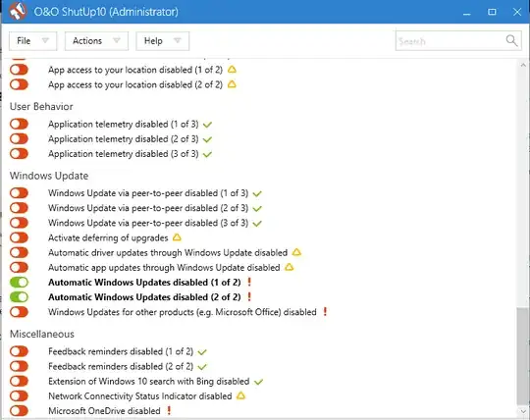Click warning triangle beside location (1 of 2)
530x420 pixels.
(232, 70)
